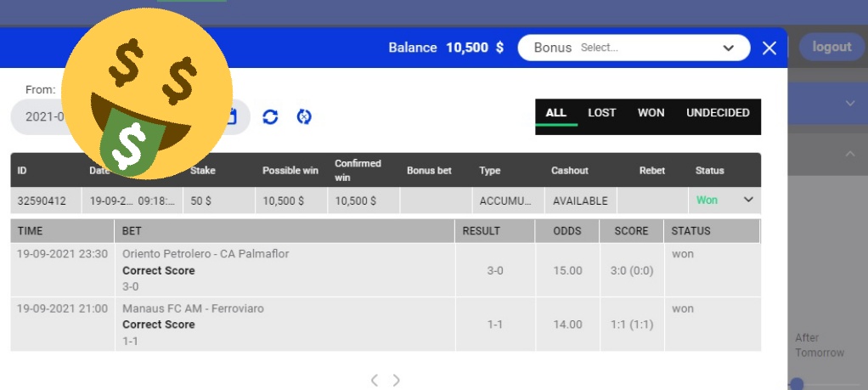Click the background slider handle
The width and height of the screenshot is (868, 390).
tap(797, 383)
